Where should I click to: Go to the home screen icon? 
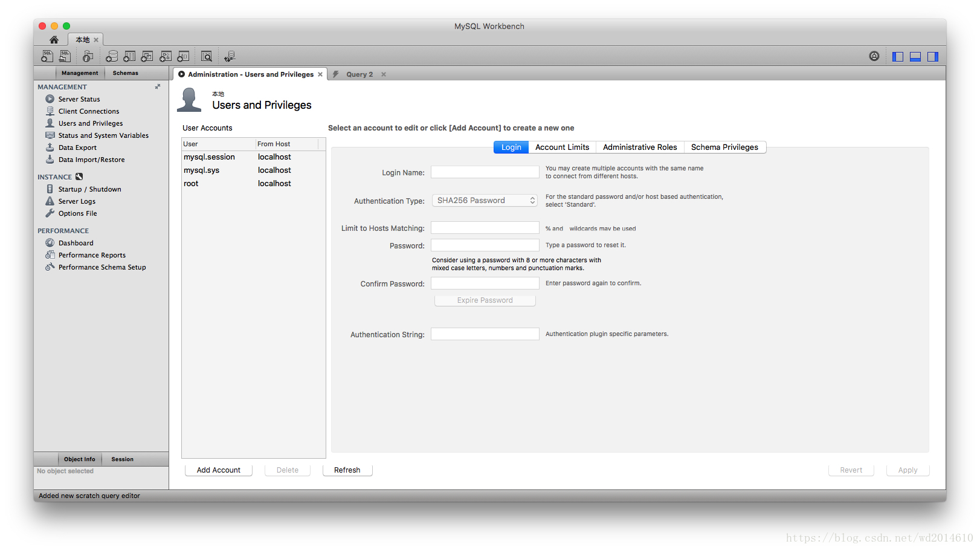coord(54,39)
